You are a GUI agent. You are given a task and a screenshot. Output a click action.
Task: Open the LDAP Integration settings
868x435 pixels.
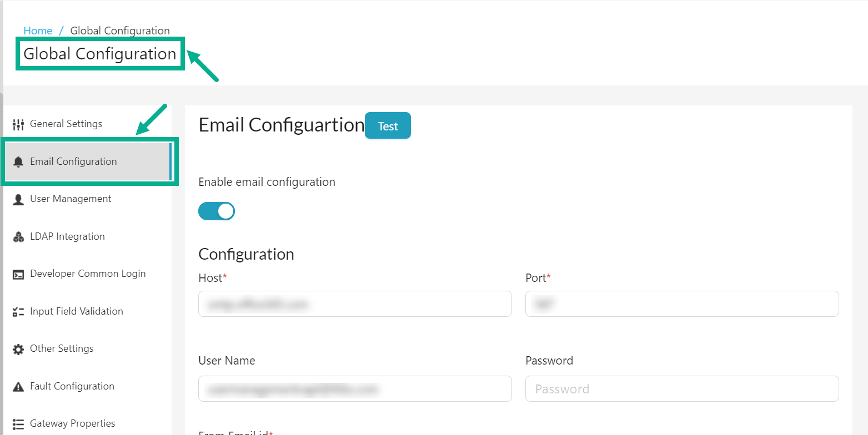(68, 236)
